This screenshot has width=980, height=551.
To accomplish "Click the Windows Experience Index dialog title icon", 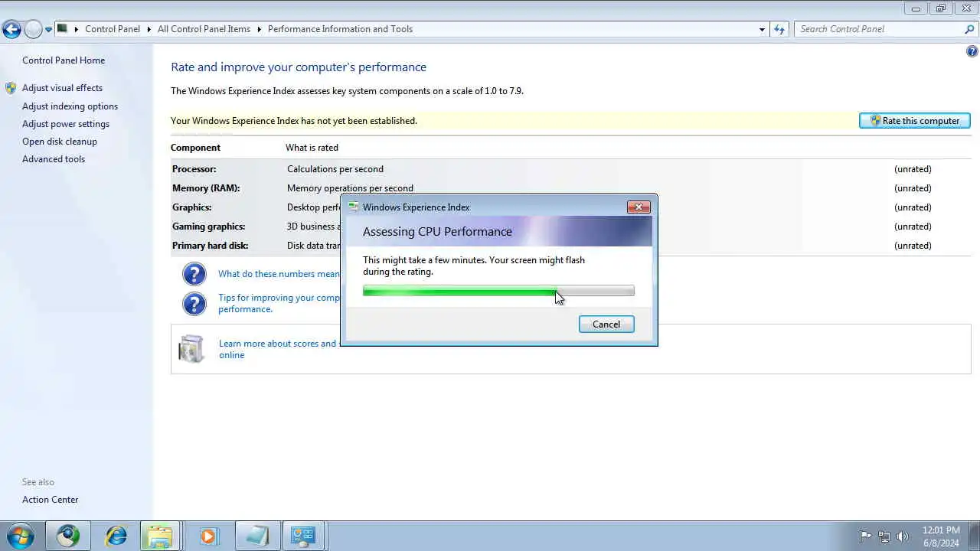I will (353, 207).
